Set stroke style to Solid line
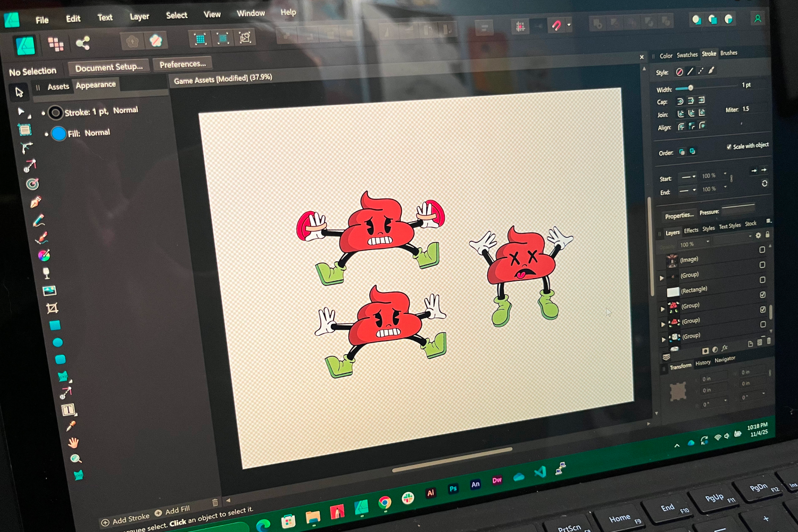 click(x=690, y=71)
